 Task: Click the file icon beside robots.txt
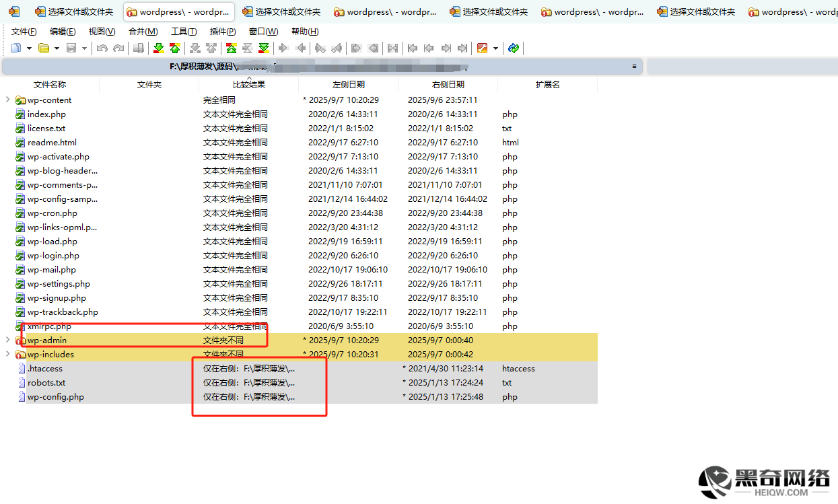pos(22,383)
